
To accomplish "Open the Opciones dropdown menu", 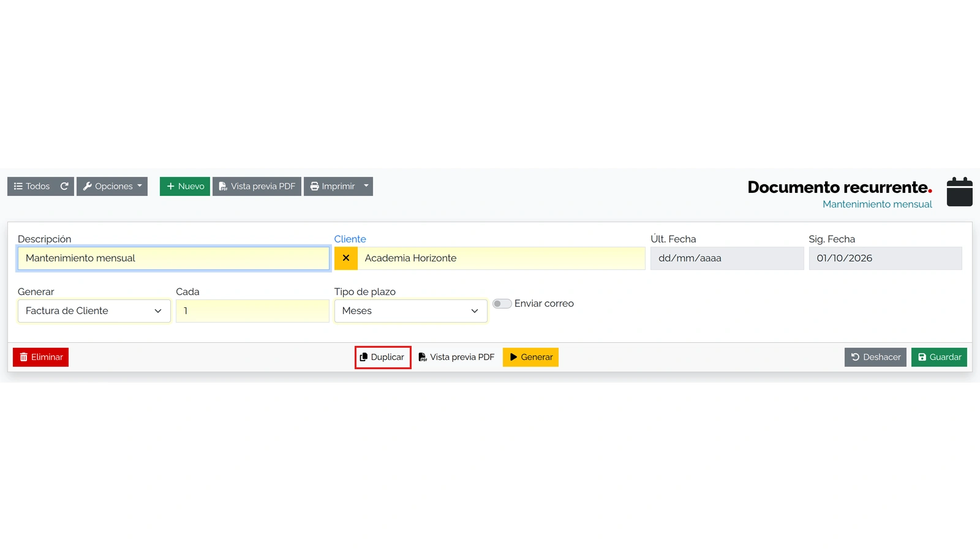I will (112, 186).
